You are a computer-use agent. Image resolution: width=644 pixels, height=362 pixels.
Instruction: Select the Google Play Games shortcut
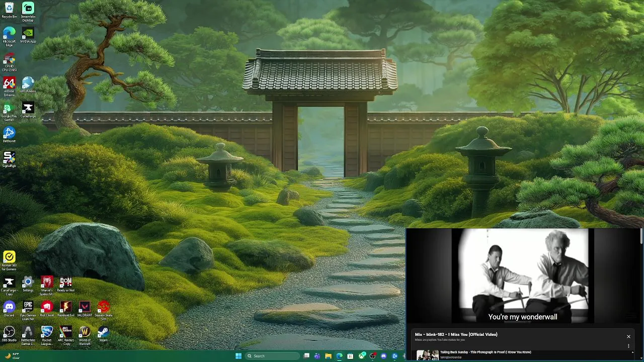pyautogui.click(x=9, y=112)
